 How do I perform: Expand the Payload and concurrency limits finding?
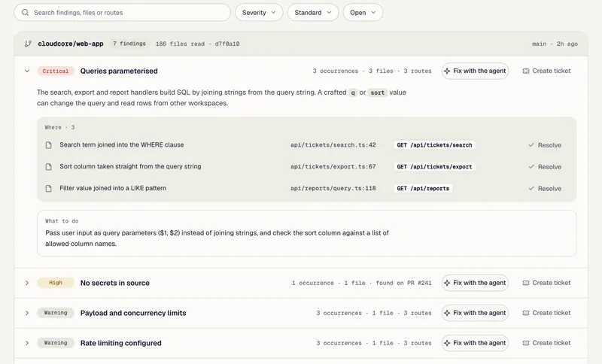27,313
